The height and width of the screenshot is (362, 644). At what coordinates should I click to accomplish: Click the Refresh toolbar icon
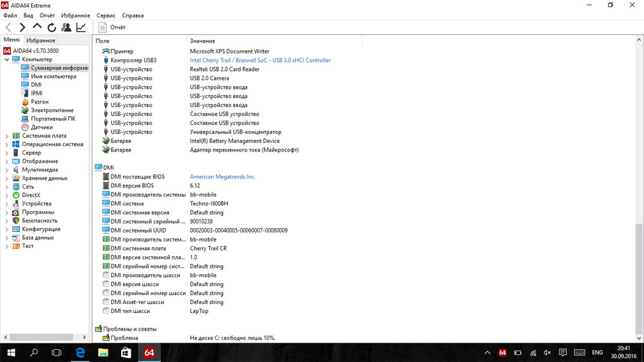coord(52,28)
